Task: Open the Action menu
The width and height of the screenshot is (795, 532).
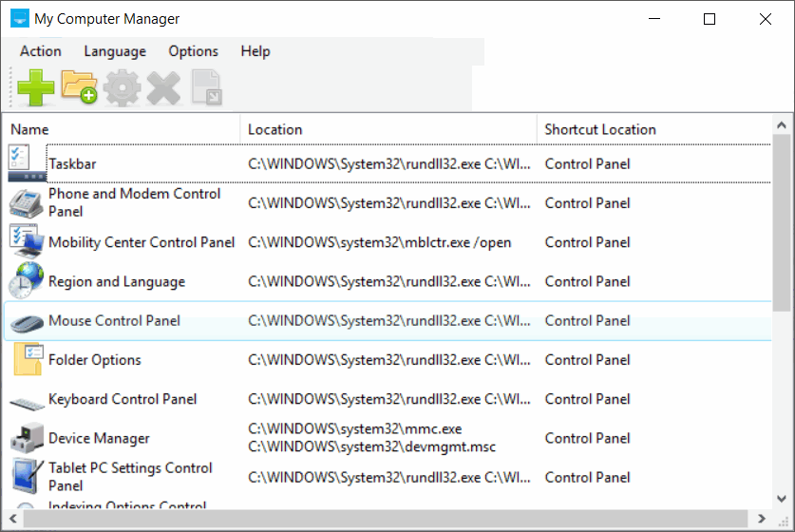Action: 41,51
